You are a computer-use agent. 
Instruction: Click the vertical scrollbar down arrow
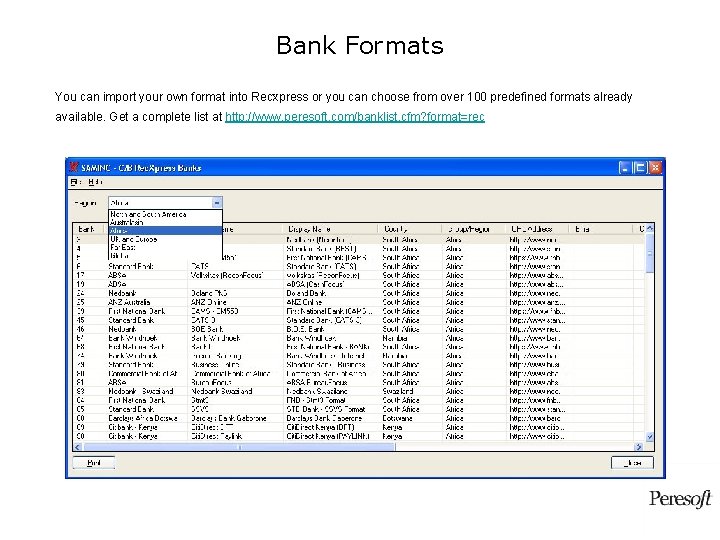(x=650, y=437)
